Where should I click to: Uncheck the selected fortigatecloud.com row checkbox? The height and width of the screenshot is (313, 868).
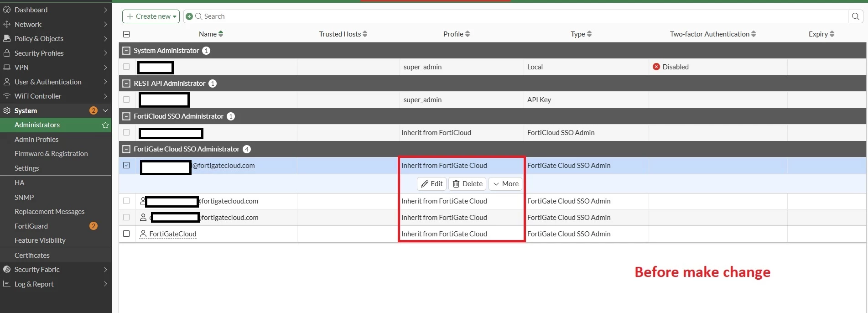tap(126, 165)
